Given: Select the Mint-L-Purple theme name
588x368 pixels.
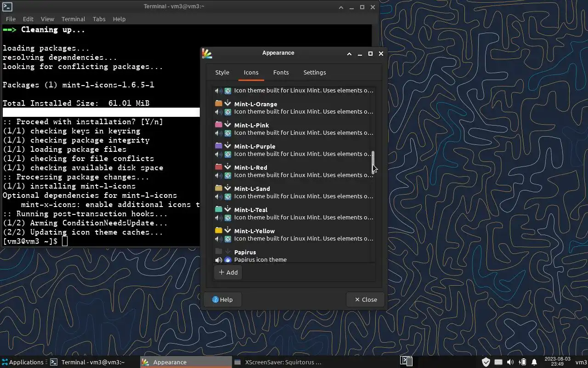Looking at the screenshot, I should (254, 146).
